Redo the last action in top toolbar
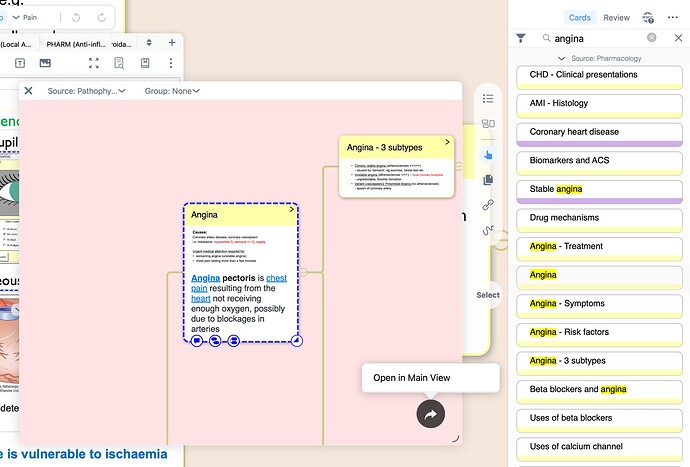Viewport: 690px width, 467px height. coord(102,18)
